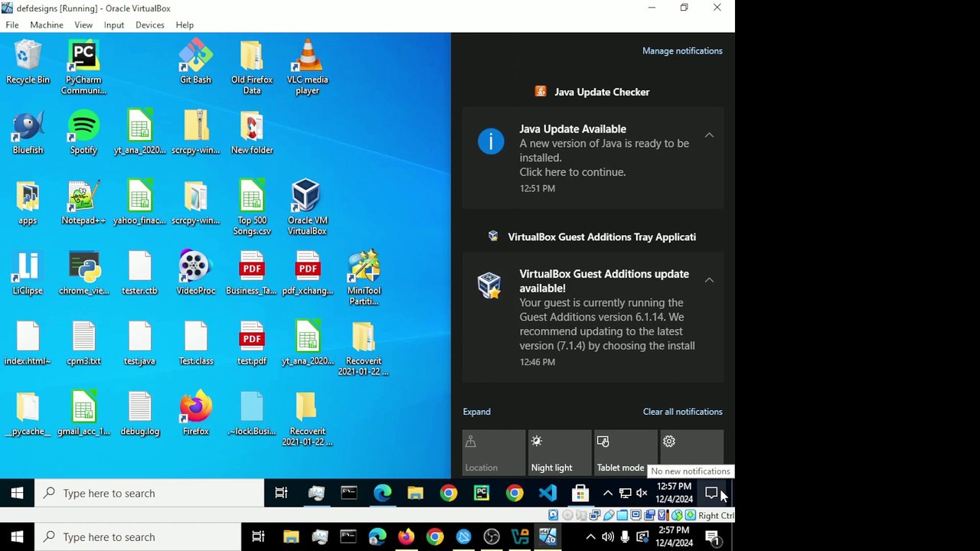980x551 pixels.
Task: Click the Spotify desktop shortcut
Action: [x=83, y=133]
